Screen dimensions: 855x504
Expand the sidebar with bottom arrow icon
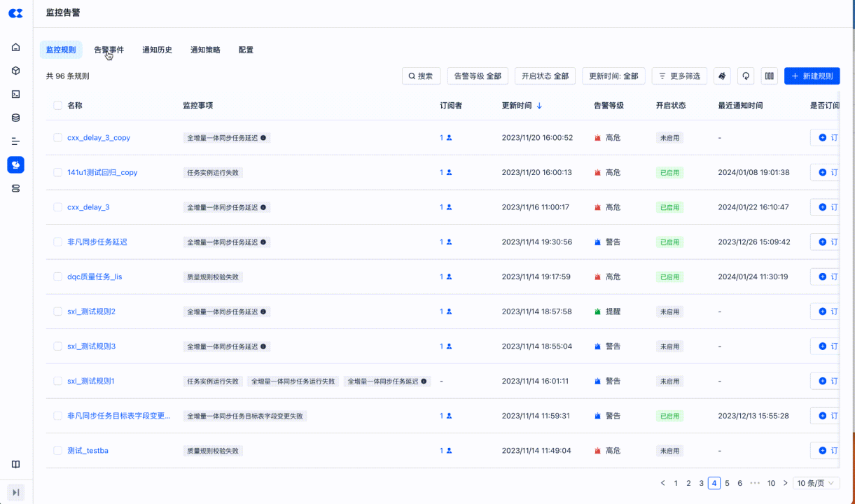point(15,493)
